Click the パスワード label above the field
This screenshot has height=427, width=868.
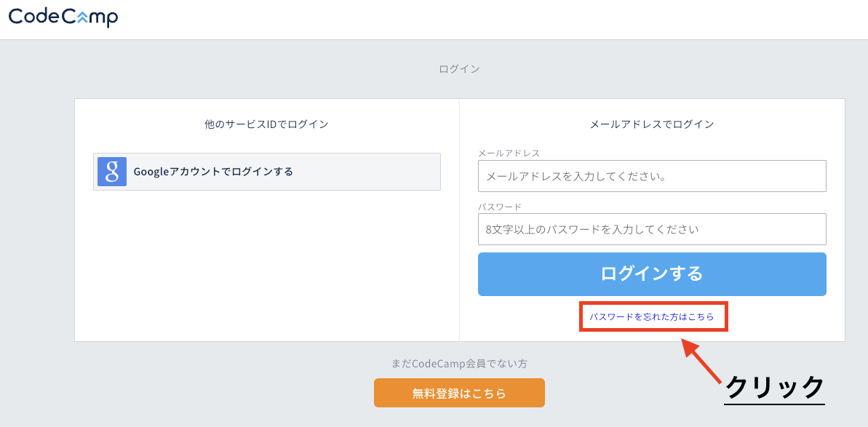pyautogui.click(x=499, y=207)
